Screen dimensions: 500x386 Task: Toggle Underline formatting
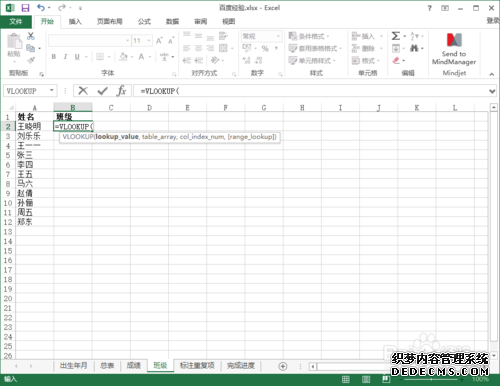(x=77, y=57)
